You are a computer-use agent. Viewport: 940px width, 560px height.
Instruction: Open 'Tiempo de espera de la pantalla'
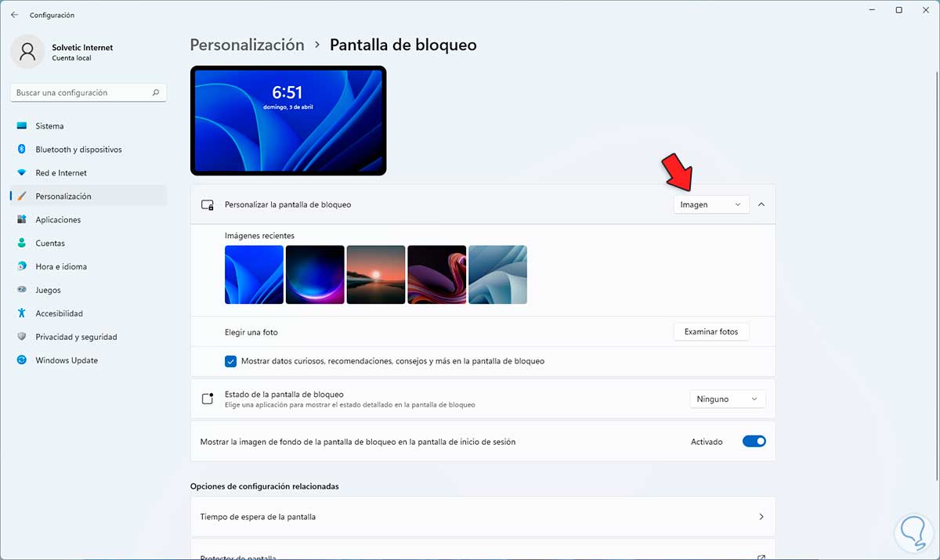[x=483, y=517]
